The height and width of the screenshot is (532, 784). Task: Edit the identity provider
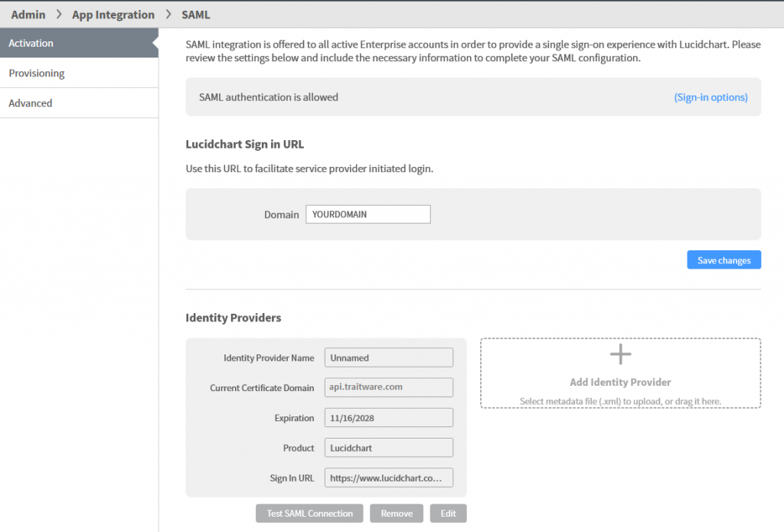click(448, 513)
